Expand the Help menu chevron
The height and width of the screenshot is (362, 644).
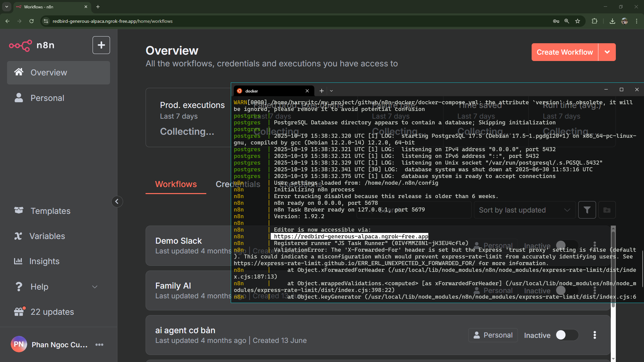click(x=95, y=287)
